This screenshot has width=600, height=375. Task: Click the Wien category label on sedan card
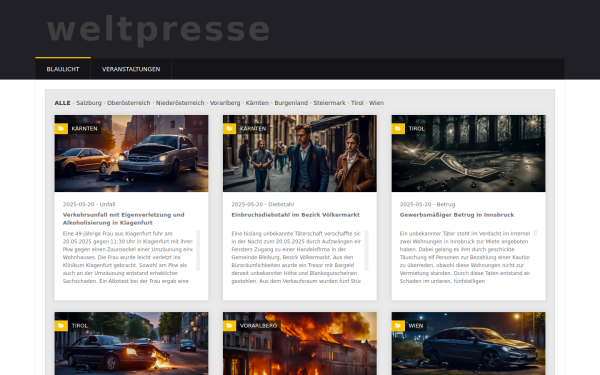pyautogui.click(x=416, y=326)
